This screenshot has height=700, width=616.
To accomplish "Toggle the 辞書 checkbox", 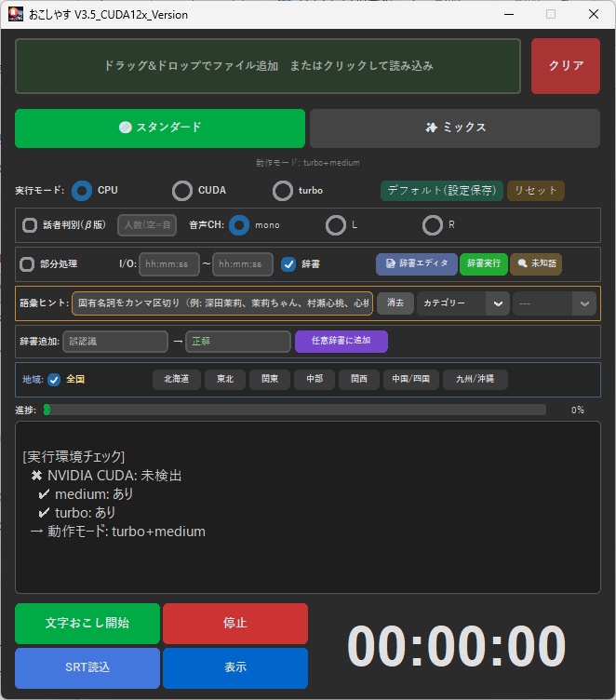I will [288, 264].
